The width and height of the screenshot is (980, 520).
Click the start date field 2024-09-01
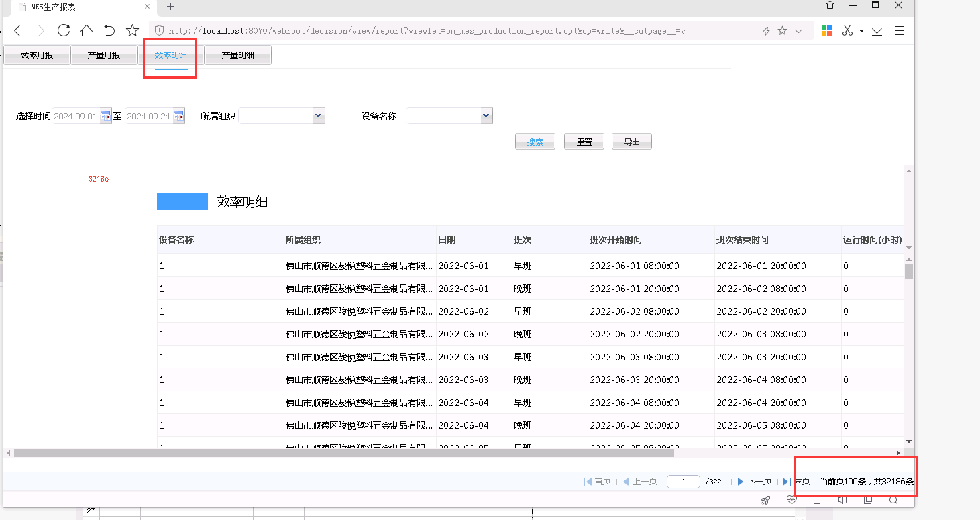(76, 116)
